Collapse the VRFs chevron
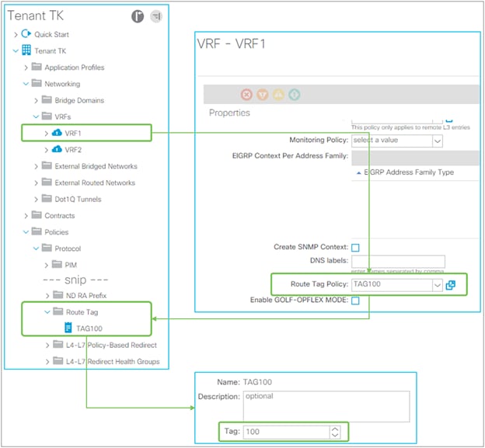Image resolution: width=485 pixels, height=448 pixels. (x=36, y=116)
